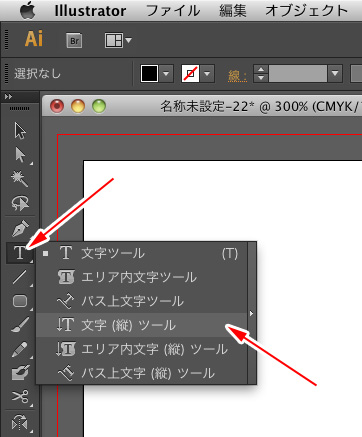Select the Magic Wand tool
Image resolution: width=362 pixels, height=437 pixels.
pos(20,179)
